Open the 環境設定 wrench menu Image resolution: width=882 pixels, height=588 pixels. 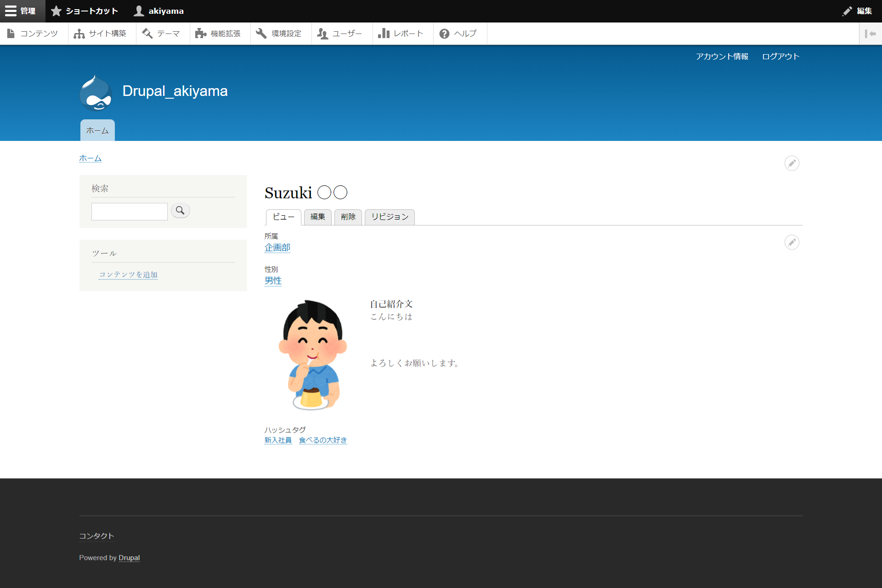point(280,34)
